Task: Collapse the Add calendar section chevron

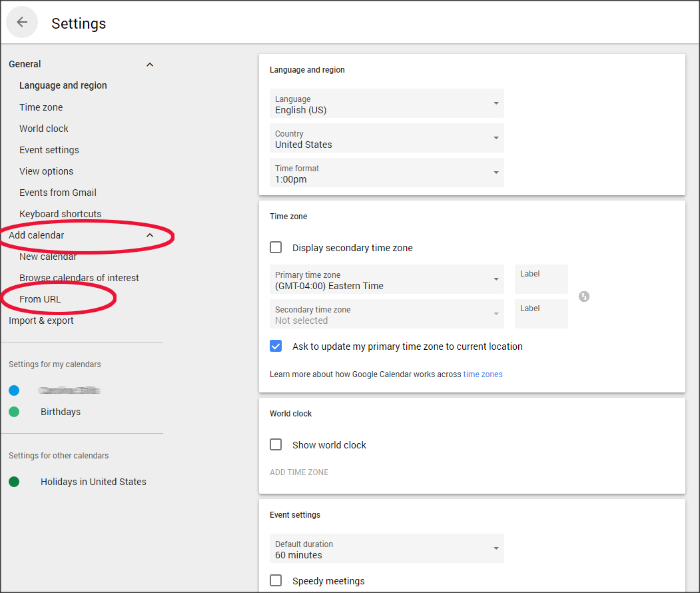Action: pos(150,235)
